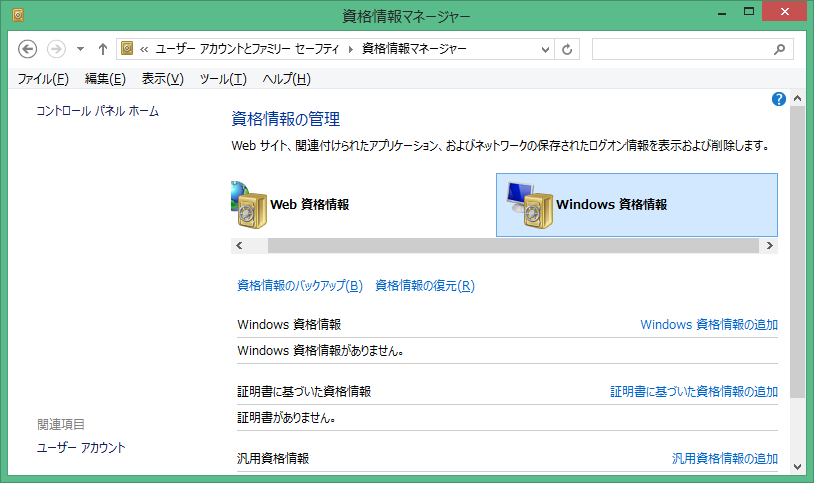This screenshot has width=814, height=483.
Task: Select the Web 資格情報 vault icon
Action: click(x=248, y=204)
